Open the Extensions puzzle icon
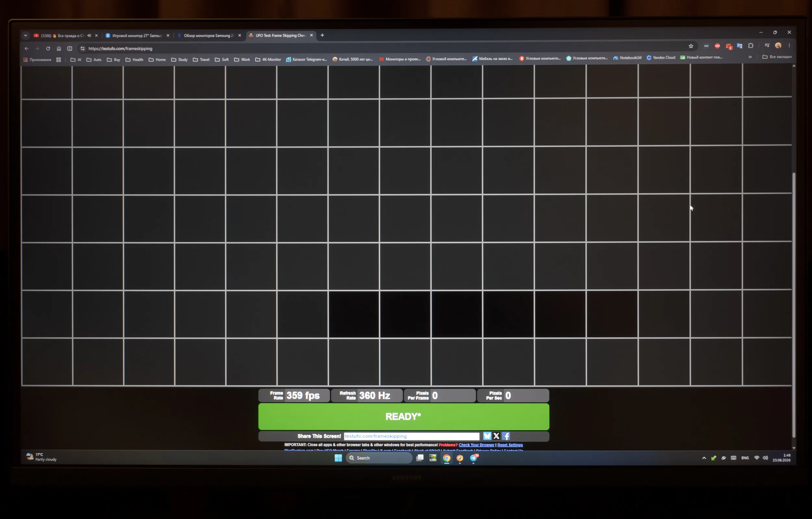Screen dimensions: 812x519 tap(751, 45)
